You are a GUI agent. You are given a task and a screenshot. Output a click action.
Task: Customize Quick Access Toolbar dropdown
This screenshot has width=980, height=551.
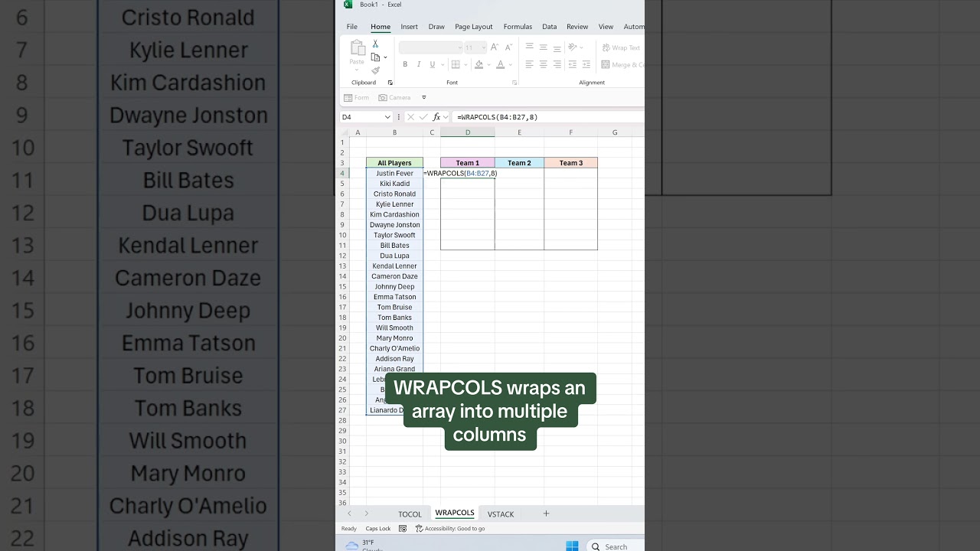(x=424, y=98)
